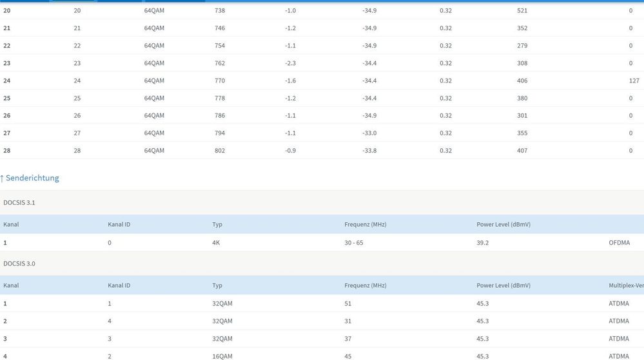The image size is (644, 360).
Task: Click Frequenz (MHz) header in DOCSIS 3.0 table
Action: [365, 285]
